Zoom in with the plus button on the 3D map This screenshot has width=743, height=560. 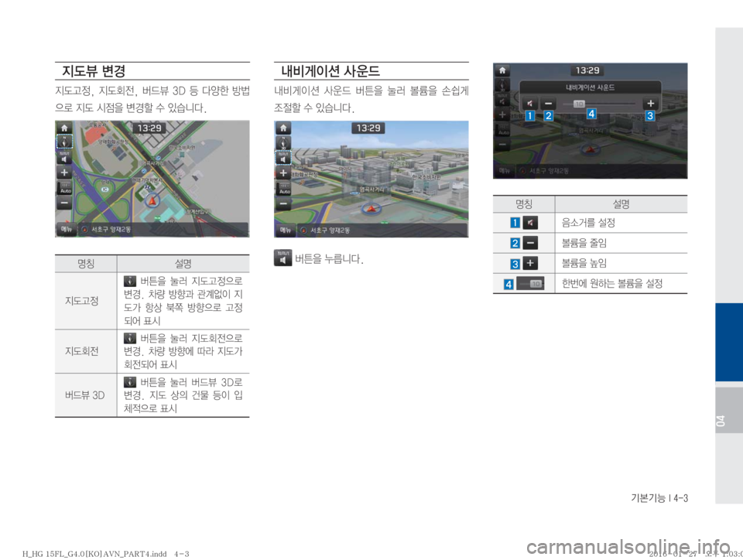pos(284,172)
